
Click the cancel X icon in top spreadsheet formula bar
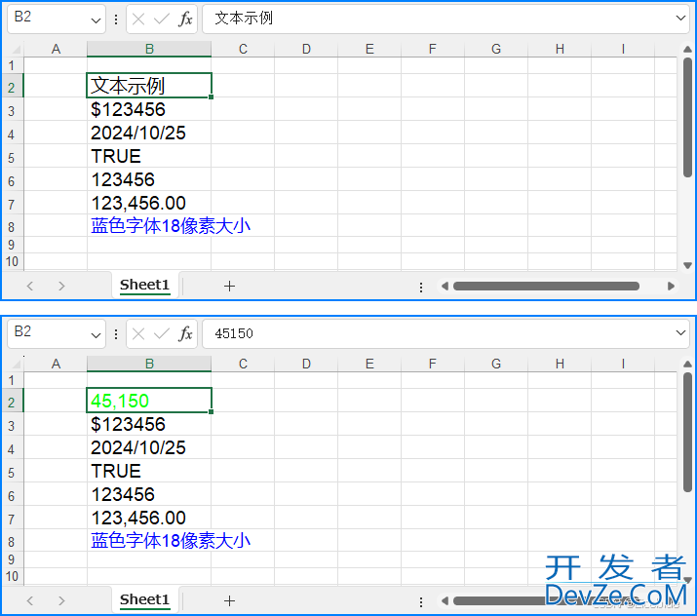(138, 19)
